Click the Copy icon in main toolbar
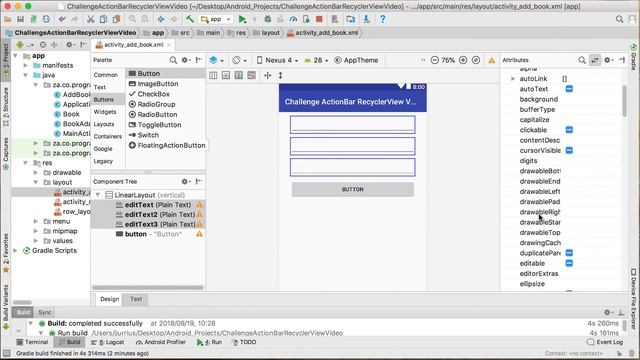The width and height of the screenshot is (640, 360). 103,19
